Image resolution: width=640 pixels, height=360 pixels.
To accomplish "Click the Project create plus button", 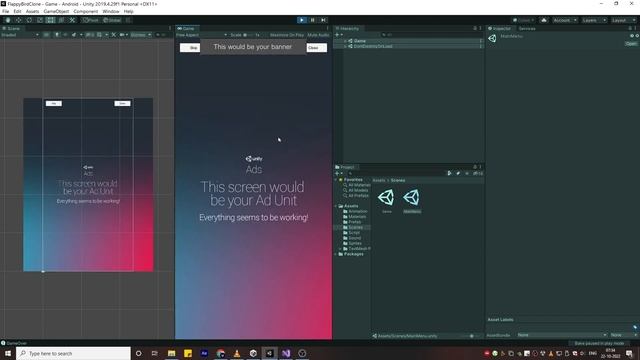I will click(x=338, y=173).
